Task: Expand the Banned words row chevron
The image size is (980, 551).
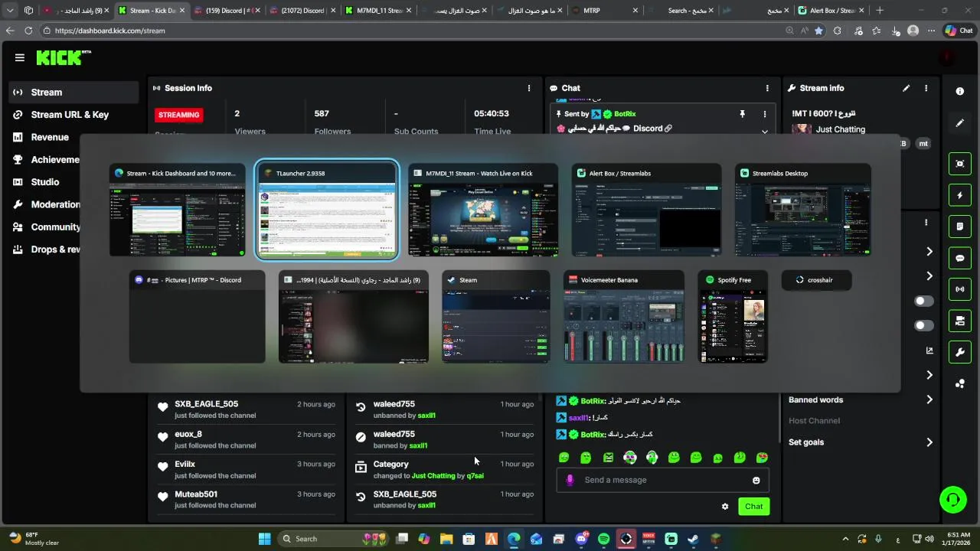Action: [929, 399]
